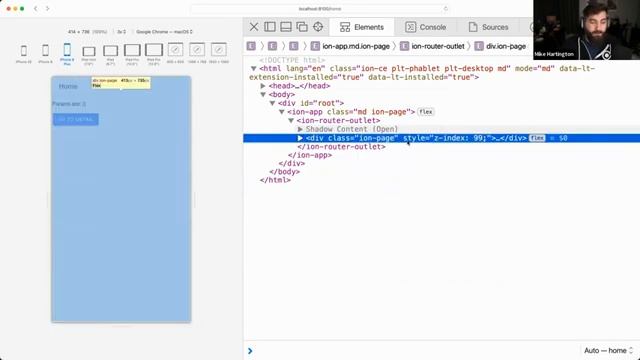Select the closing ion-app tag
The width and height of the screenshot is (640, 360).
[310, 155]
